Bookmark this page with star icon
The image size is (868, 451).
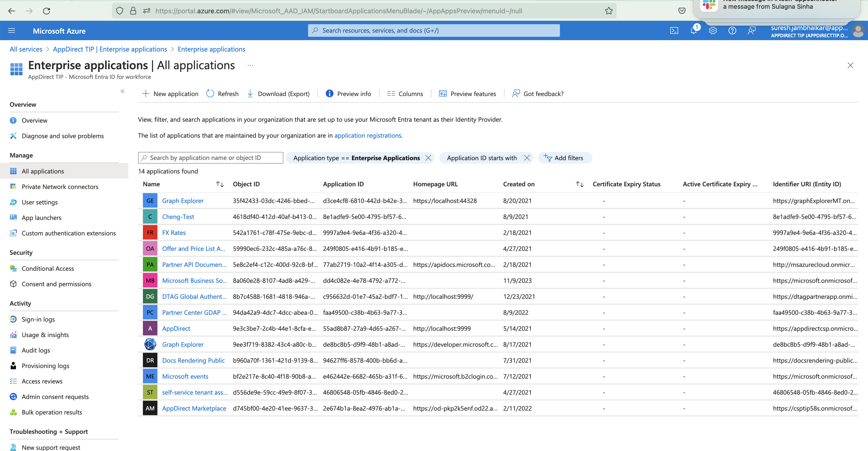click(609, 11)
